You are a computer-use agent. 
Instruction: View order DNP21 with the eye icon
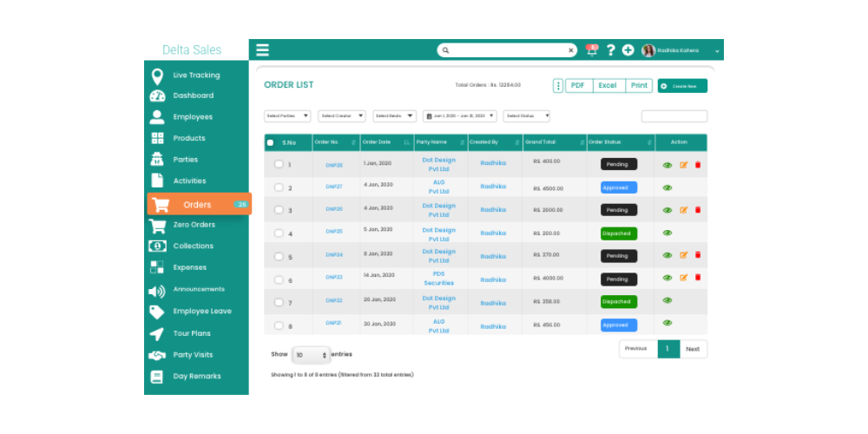coord(667,323)
